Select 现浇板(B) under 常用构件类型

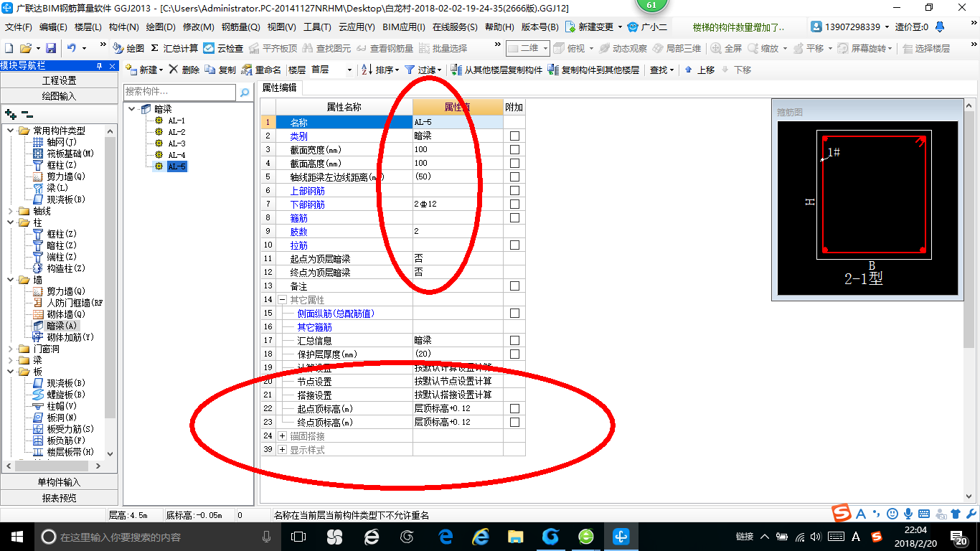click(x=59, y=199)
